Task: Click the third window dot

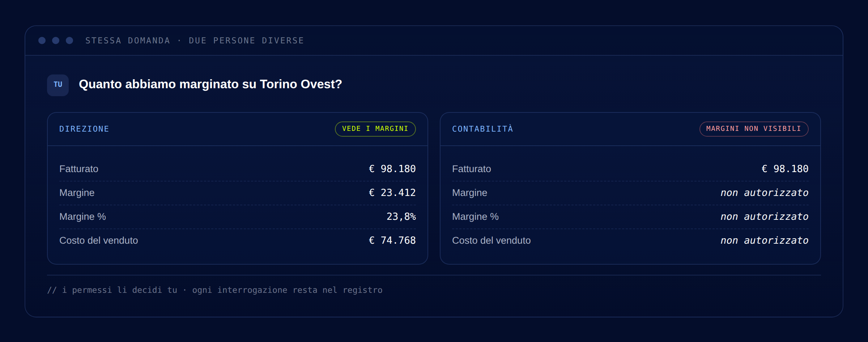Action: click(x=69, y=40)
